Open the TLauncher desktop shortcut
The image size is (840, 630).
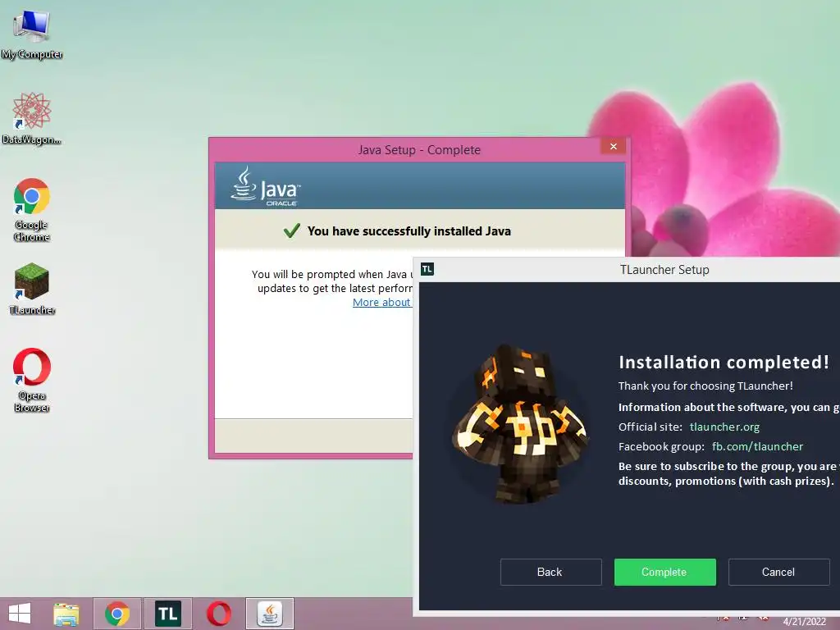[32, 289]
